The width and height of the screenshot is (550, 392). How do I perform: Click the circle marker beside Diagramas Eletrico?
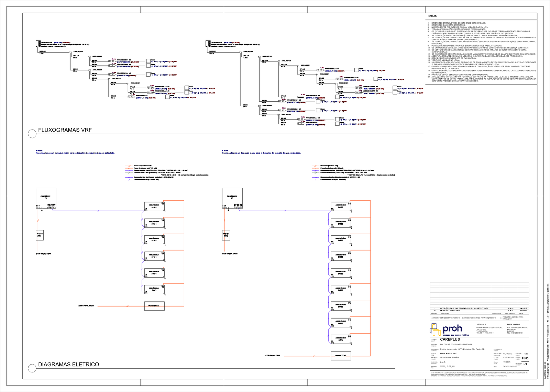pos(32,368)
